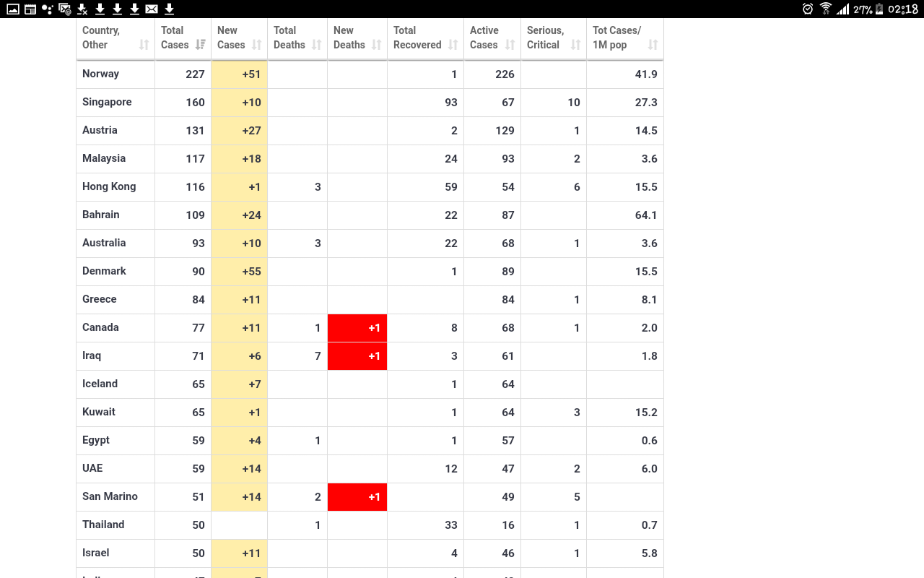Image resolution: width=924 pixels, height=578 pixels.
Task: Sort by Tot Cases/1M pop arrow icon
Action: click(x=653, y=45)
